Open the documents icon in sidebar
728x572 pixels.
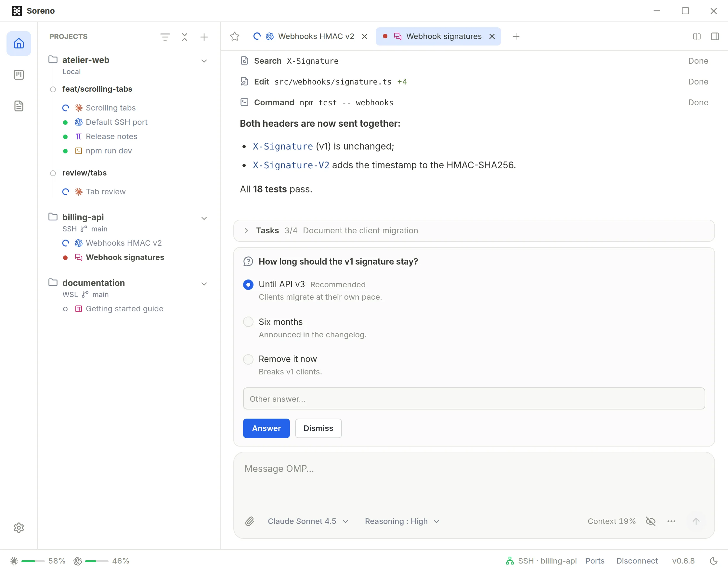[19, 106]
